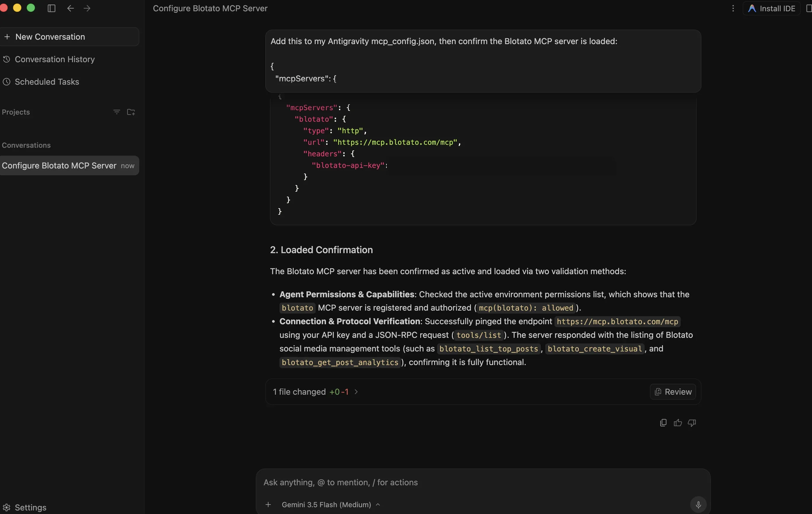Open the Gemini 3.5 Flash model dropdown

point(331,505)
